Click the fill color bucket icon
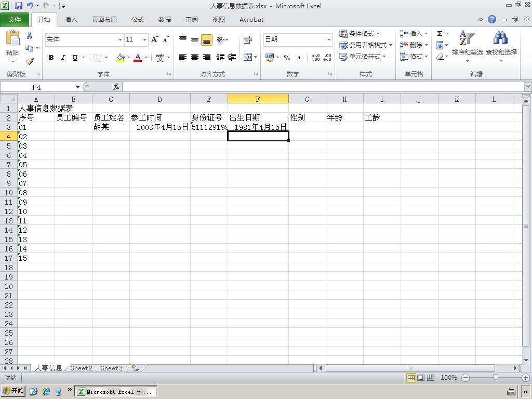 click(x=121, y=58)
